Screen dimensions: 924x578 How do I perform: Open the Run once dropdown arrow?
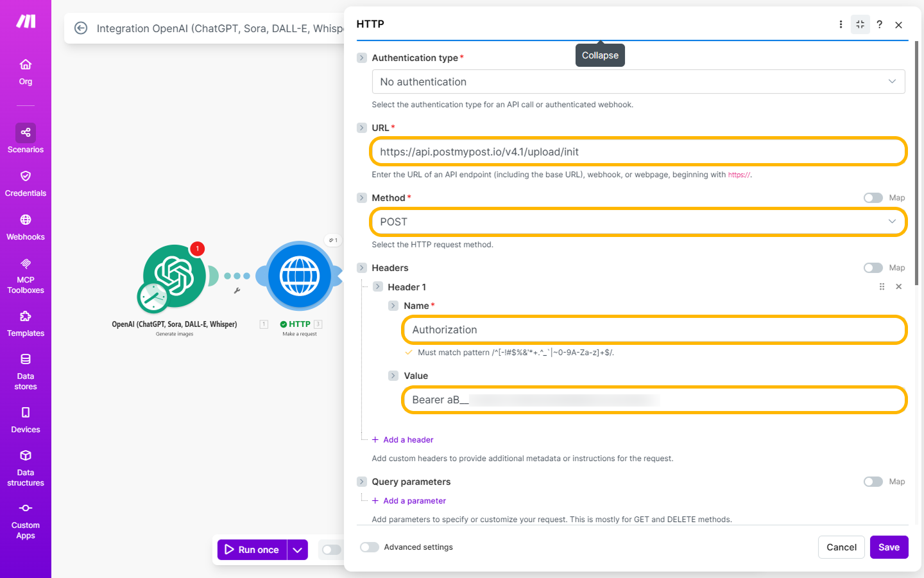[x=297, y=550]
